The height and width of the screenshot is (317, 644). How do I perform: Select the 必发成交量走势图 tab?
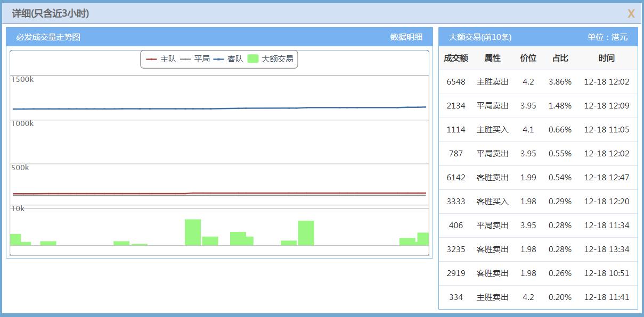coord(48,37)
